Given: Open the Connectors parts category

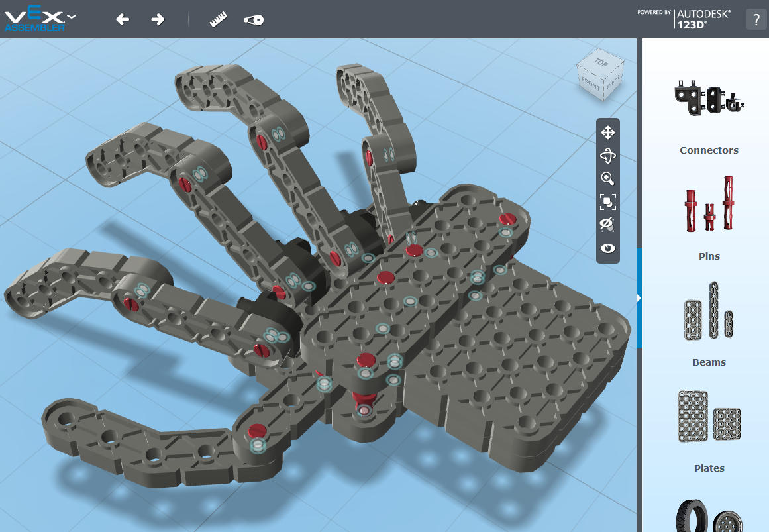Looking at the screenshot, I should point(709,118).
